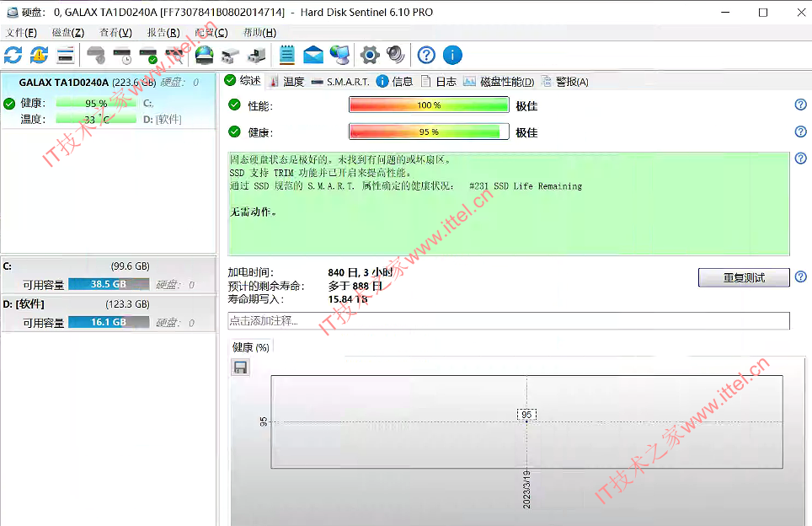This screenshot has width=812, height=526.
Task: Open configuration gear icon
Action: pos(370,55)
